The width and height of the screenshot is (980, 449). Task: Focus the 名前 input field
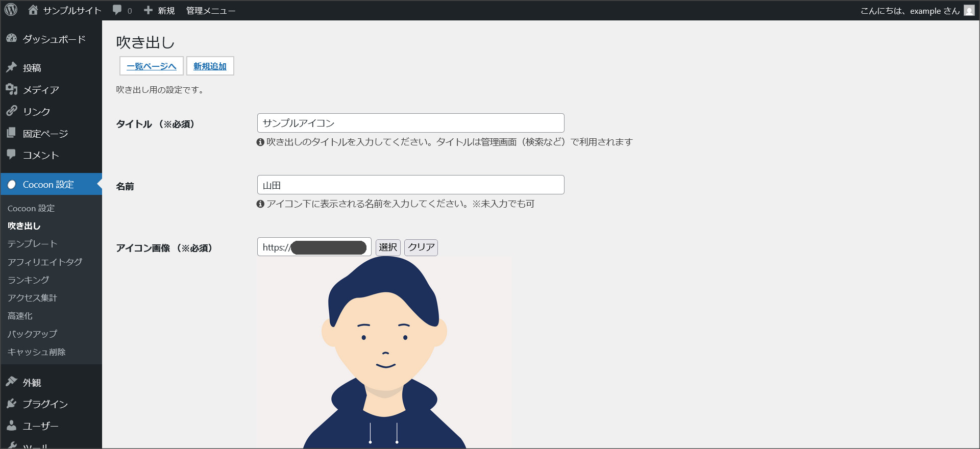411,185
